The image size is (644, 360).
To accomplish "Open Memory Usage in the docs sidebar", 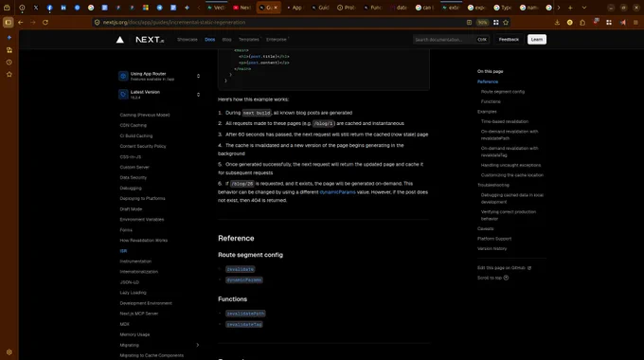I will (x=134, y=334).
